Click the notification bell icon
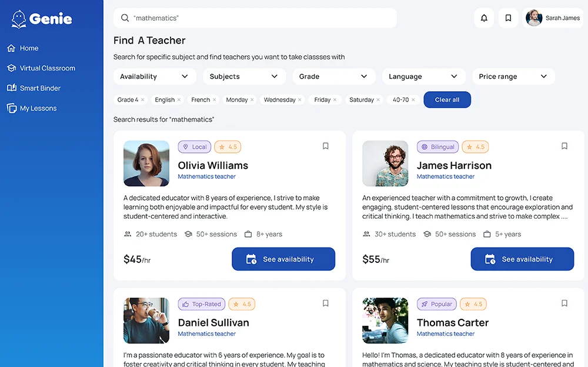This screenshot has width=588, height=367. [x=484, y=18]
